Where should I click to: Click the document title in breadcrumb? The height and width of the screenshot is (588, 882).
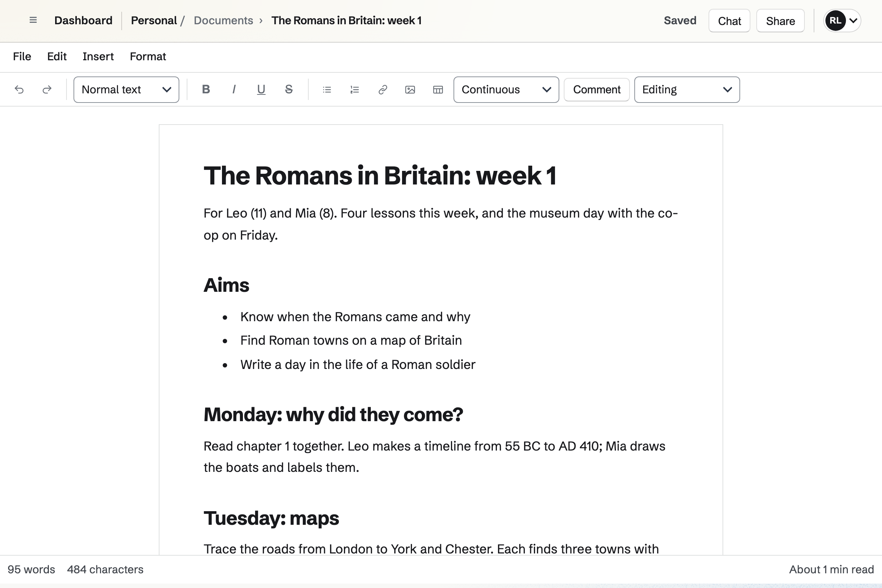coord(347,20)
